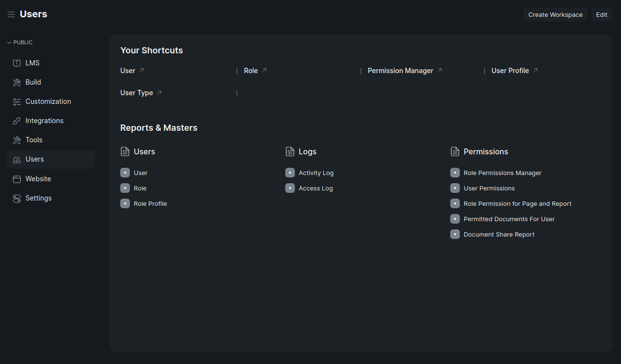
Task: Click the document icon next to Logs heading
Action: tap(290, 151)
